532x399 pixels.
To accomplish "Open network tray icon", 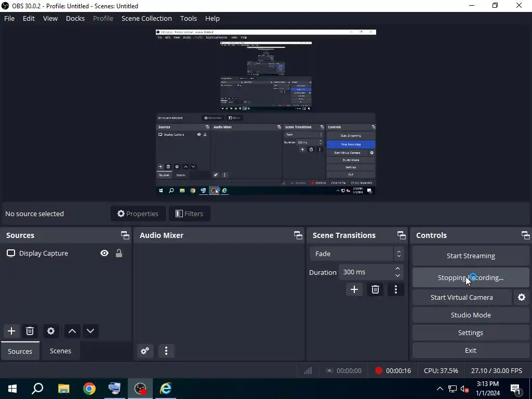I will tap(453, 389).
